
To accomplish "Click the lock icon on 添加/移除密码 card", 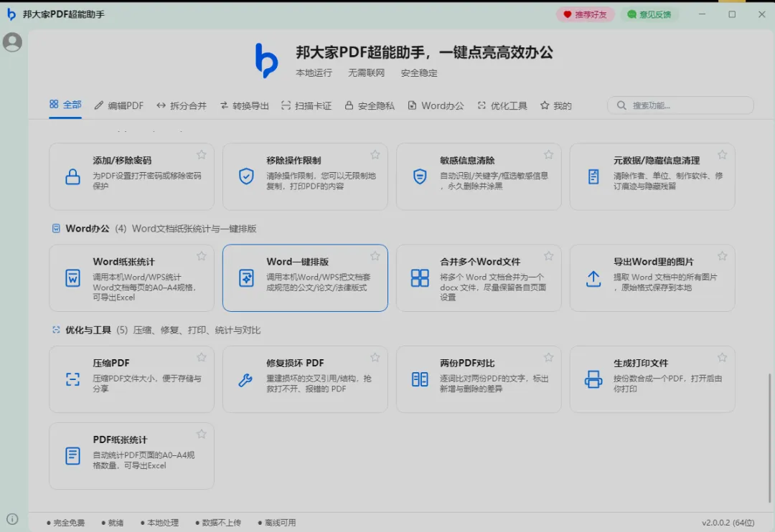I will 72,176.
